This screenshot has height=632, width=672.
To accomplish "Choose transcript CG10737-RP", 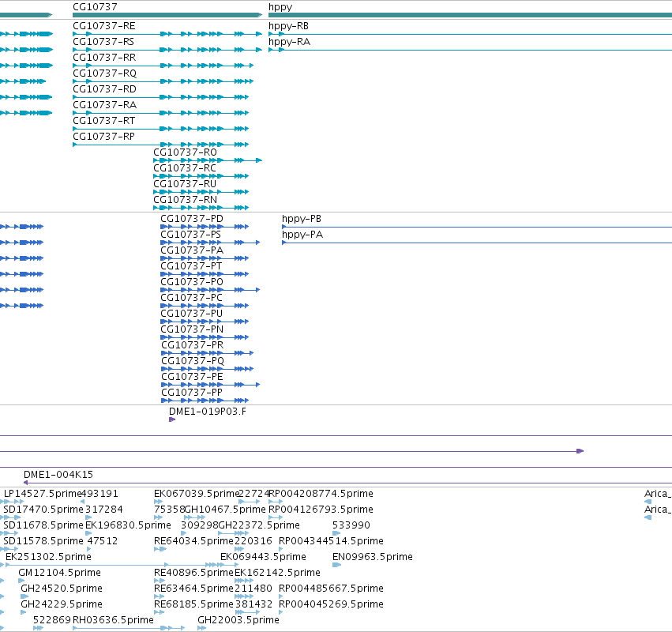I will [103, 137].
